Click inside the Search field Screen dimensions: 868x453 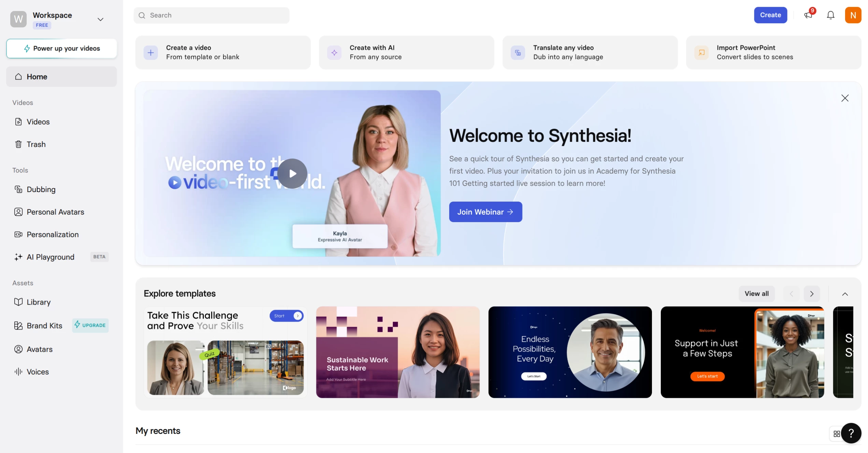pyautogui.click(x=212, y=15)
